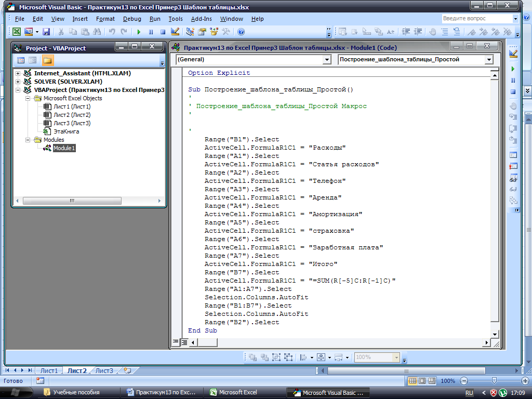Viewport: 532px width, 399px height.
Task: Open Visual Basic Help question-mark icon
Action: (x=241, y=32)
